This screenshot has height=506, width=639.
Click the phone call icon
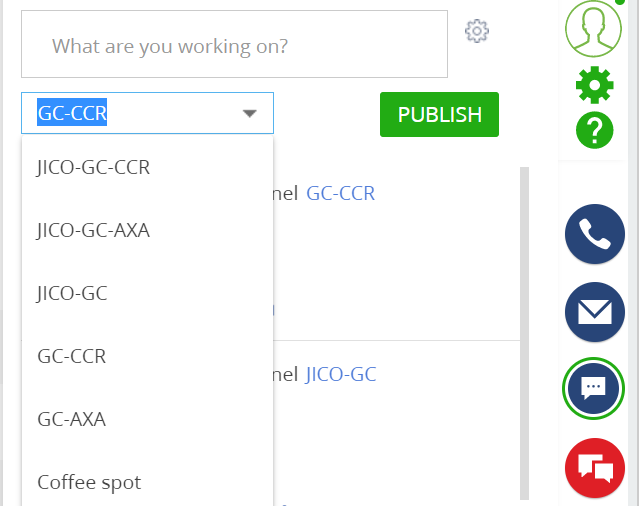coord(595,234)
